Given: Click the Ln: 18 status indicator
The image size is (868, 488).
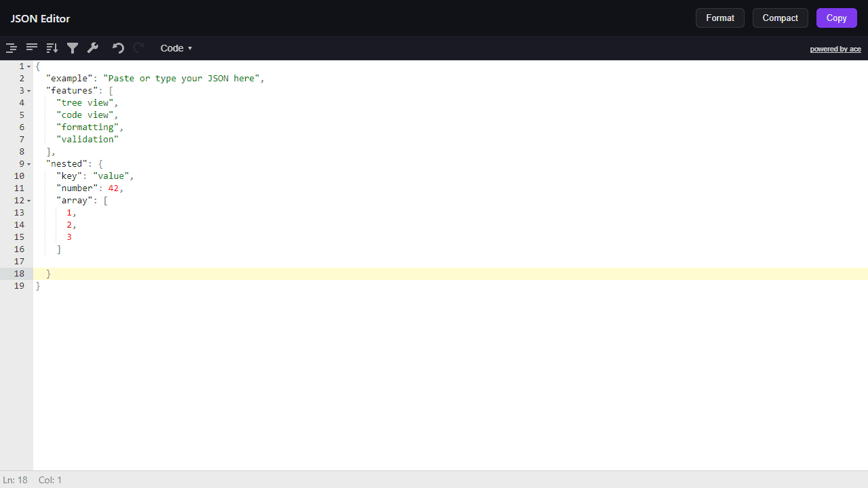Looking at the screenshot, I should pyautogui.click(x=15, y=480).
